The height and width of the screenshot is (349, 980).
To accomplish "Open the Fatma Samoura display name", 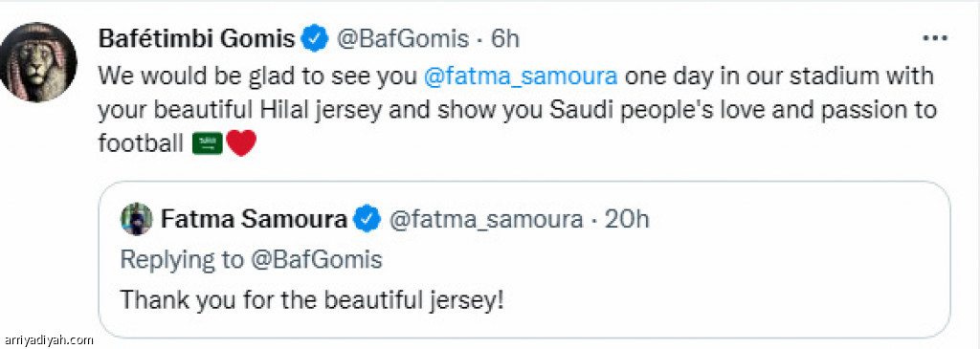I will tap(254, 219).
